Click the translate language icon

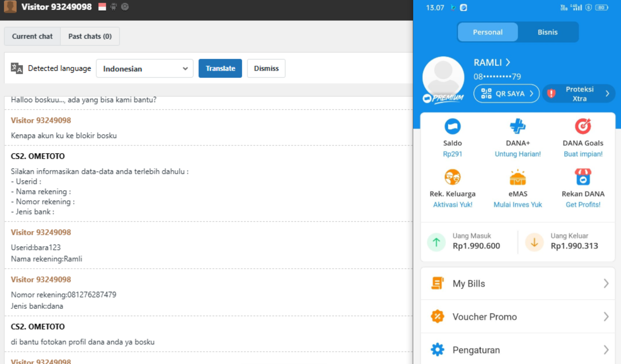tap(17, 68)
